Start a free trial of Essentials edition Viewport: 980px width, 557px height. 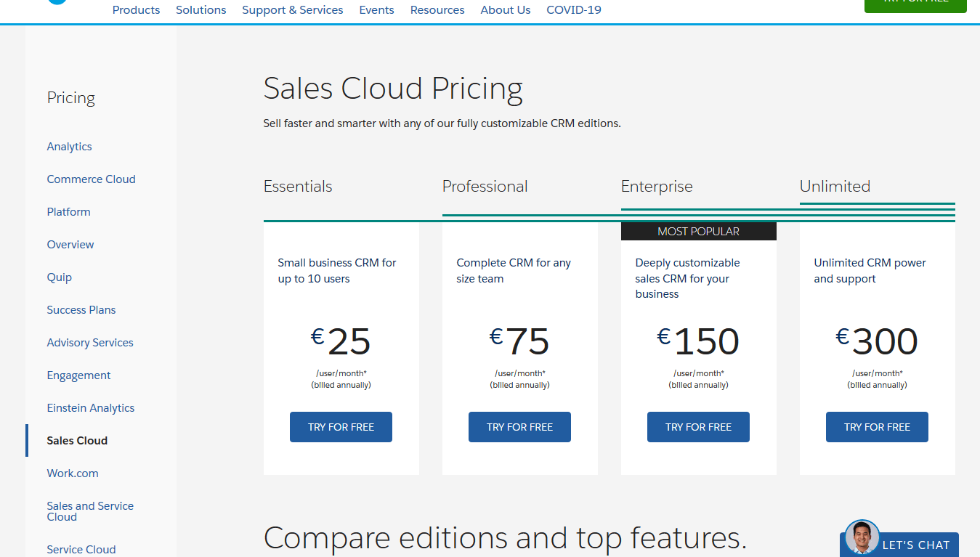(341, 427)
